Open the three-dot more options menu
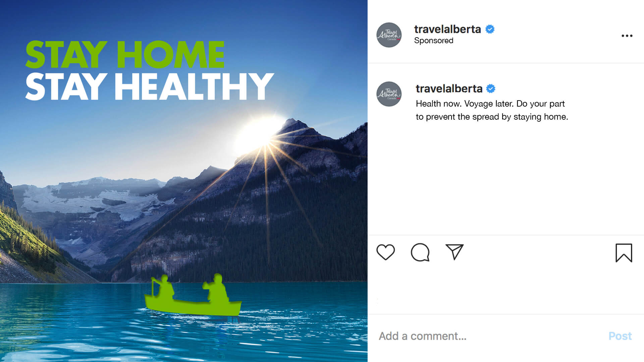This screenshot has height=362, width=644. (627, 36)
